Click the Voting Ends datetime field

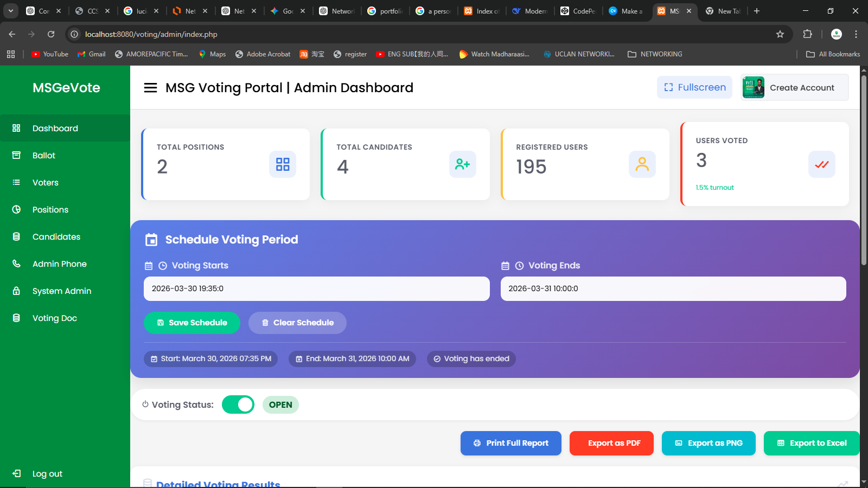(673, 288)
